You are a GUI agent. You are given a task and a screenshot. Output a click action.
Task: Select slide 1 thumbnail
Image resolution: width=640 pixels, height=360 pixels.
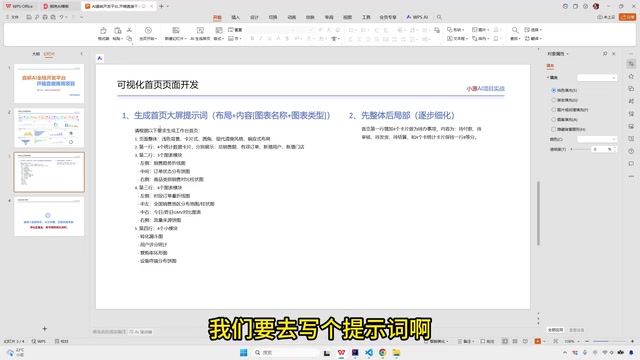(x=49, y=83)
